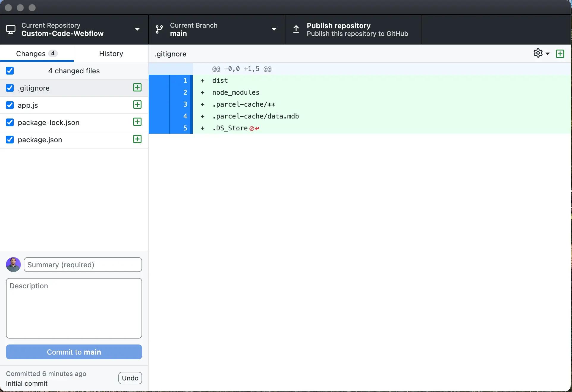Screen dimensions: 572x392
Task: Click the upload arrow publish icon
Action: coord(296,29)
